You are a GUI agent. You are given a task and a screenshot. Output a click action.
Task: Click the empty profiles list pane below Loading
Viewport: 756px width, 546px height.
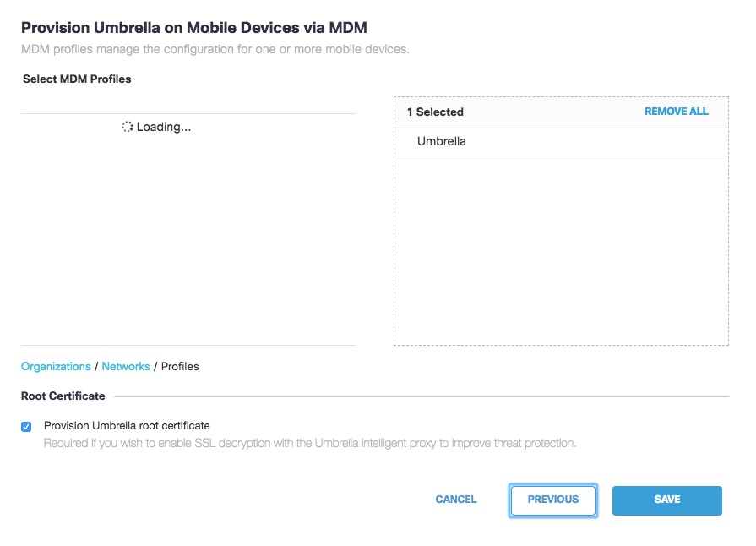tap(188, 241)
